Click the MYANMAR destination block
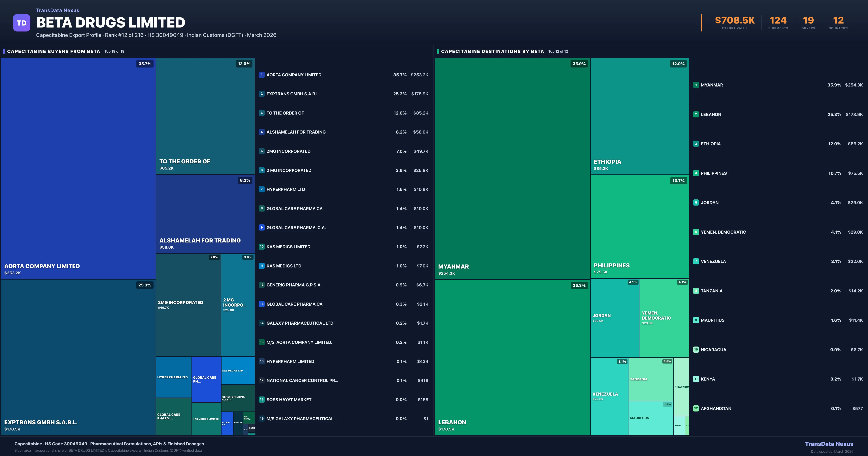 (x=512, y=169)
